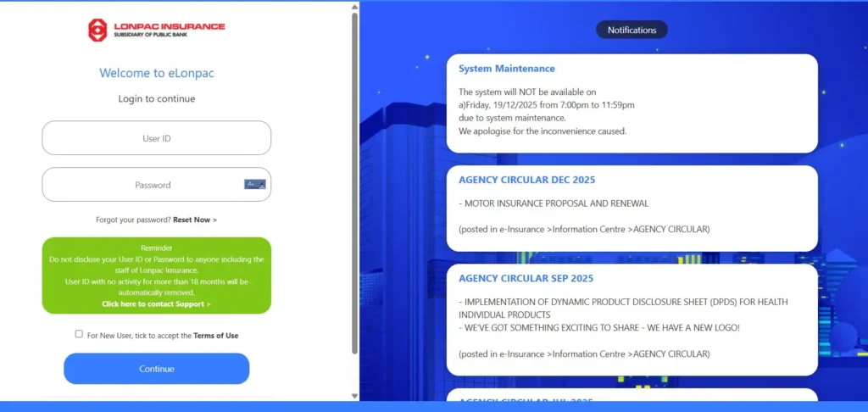Select the Notifications pill label
This screenshot has width=868, height=412.
pos(632,30)
